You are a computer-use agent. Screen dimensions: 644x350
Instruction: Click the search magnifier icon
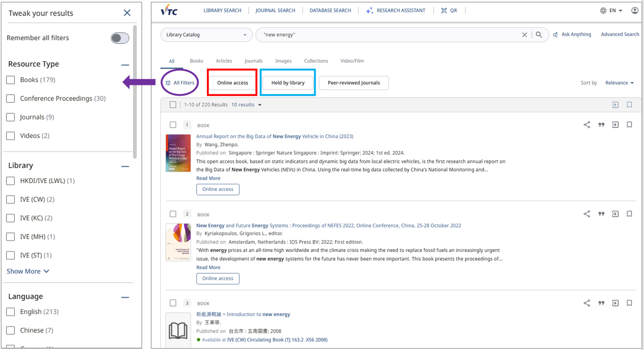click(x=539, y=34)
